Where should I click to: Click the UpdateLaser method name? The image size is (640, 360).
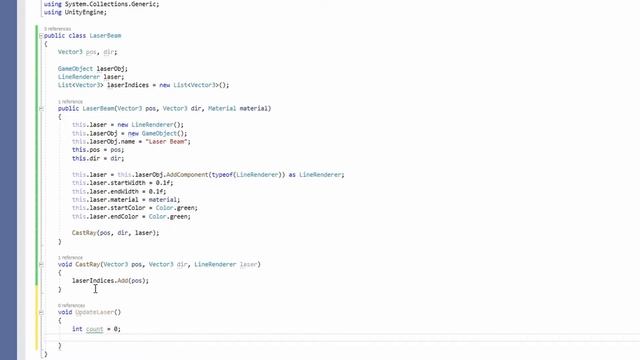click(94, 312)
